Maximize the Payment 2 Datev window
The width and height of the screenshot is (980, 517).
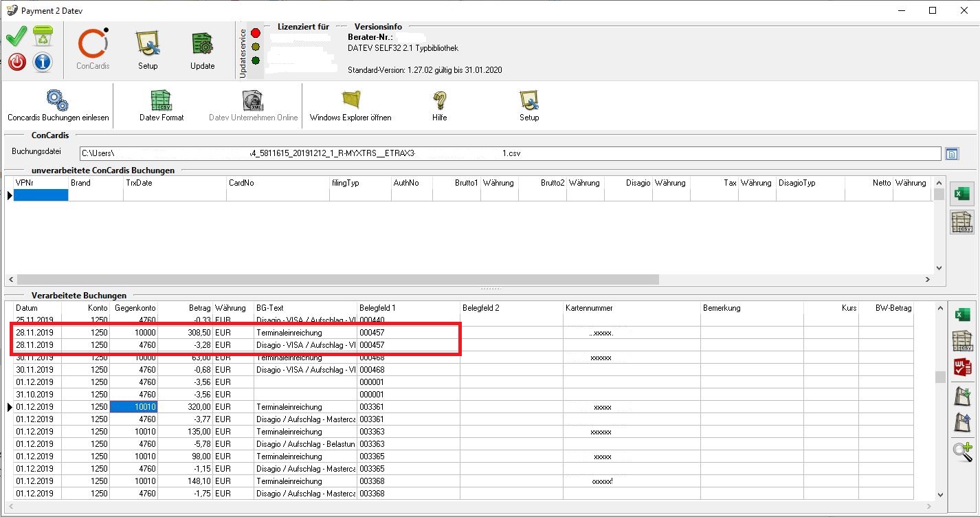pos(933,10)
